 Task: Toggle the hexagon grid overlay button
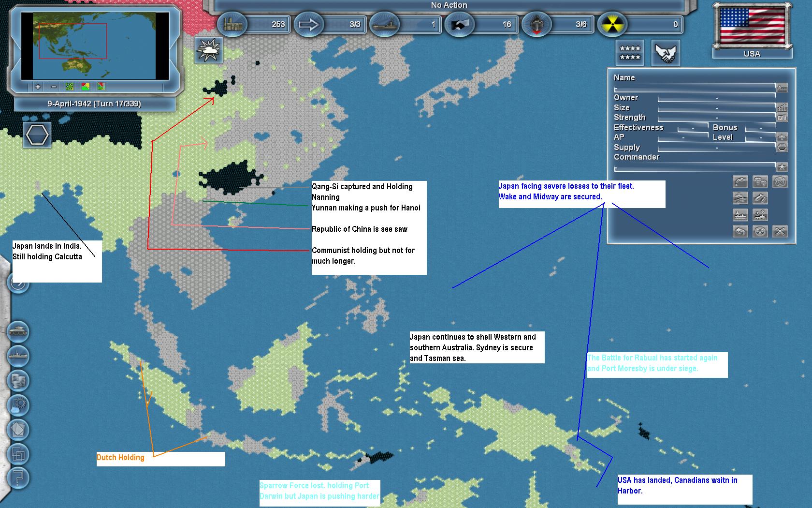pyautogui.click(x=37, y=135)
